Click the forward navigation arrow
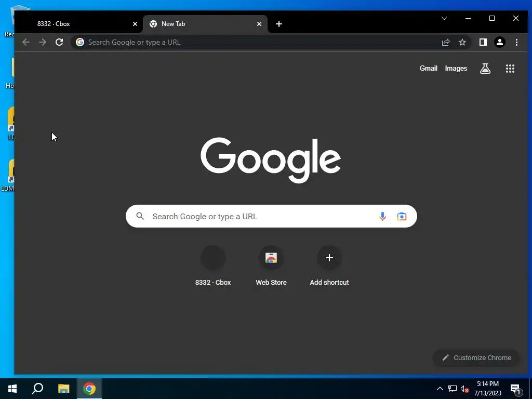The image size is (532, 399). pyautogui.click(x=43, y=42)
